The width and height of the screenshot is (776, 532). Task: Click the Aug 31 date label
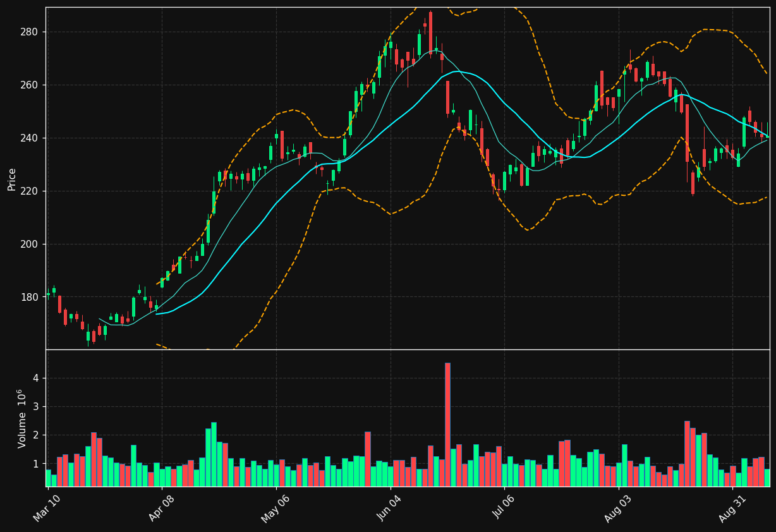(x=732, y=507)
